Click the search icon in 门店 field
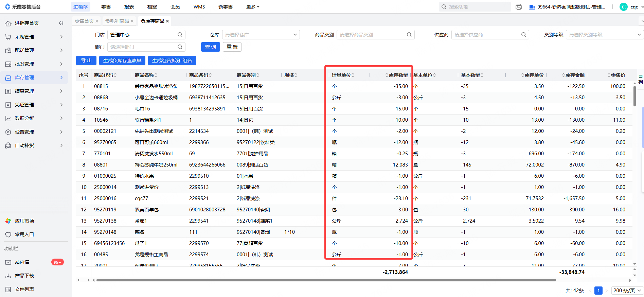The image size is (644, 297). point(180,35)
